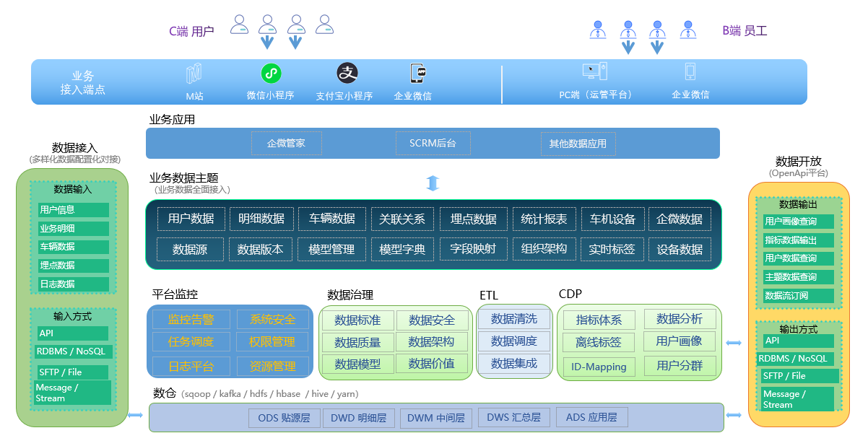Viewport: 868px width, 446px height.
Task: Select 数据标准 under 数据治理
Action: 358,320
